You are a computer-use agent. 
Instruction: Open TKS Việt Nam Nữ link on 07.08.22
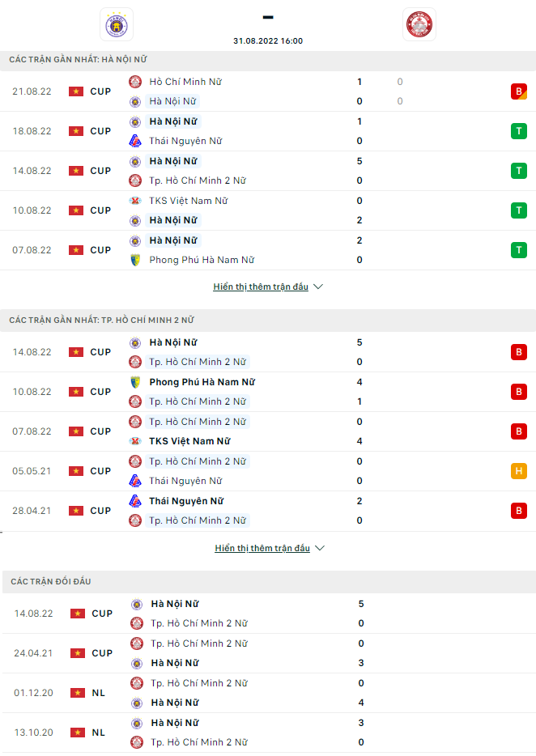189,441
